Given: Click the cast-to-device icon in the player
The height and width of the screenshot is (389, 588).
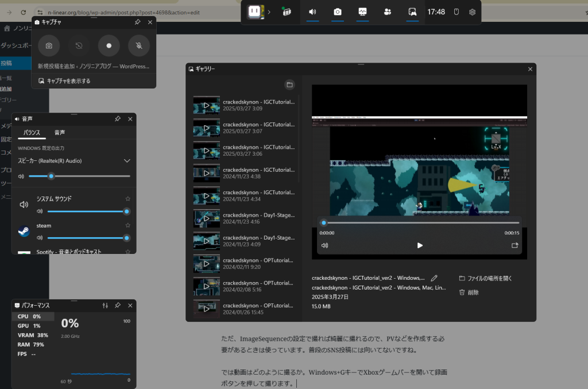Looking at the screenshot, I should coord(514,245).
